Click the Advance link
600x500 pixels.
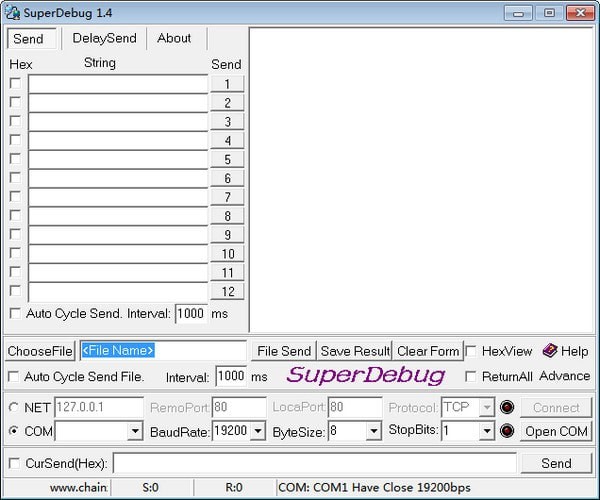click(564, 376)
